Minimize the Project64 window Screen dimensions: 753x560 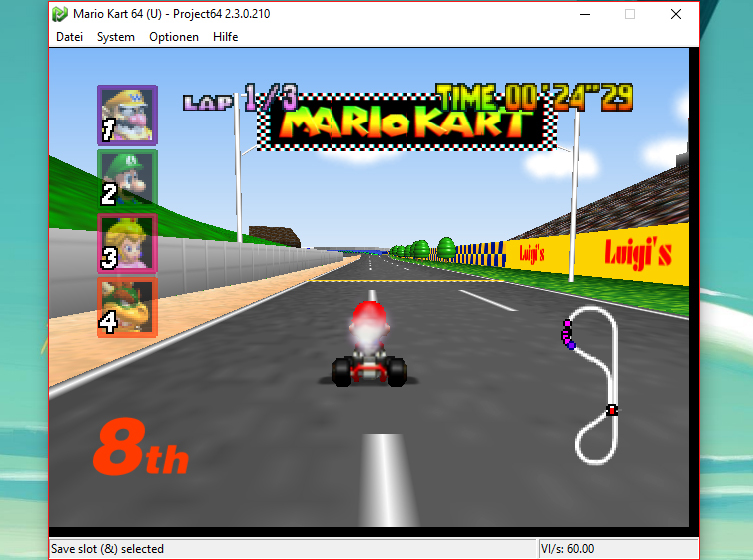[584, 14]
